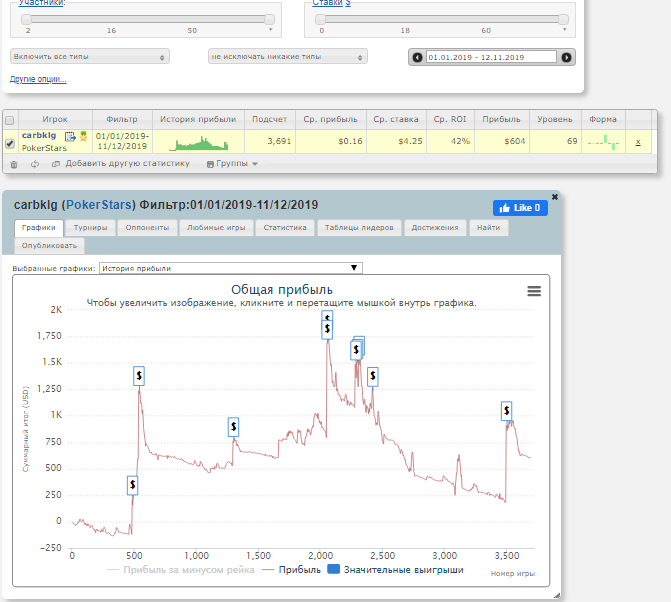Go to next date range with right arrow
This screenshot has width=671, height=602.
[566, 57]
